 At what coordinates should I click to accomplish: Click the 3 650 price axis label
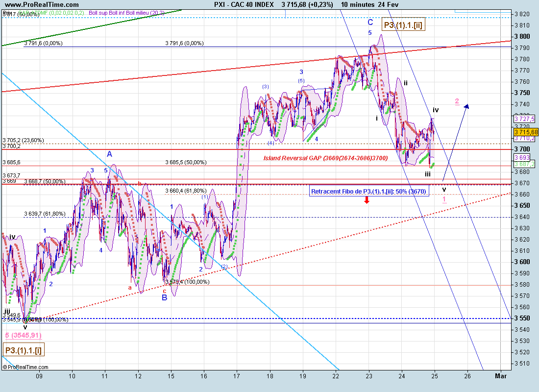tap(522, 206)
